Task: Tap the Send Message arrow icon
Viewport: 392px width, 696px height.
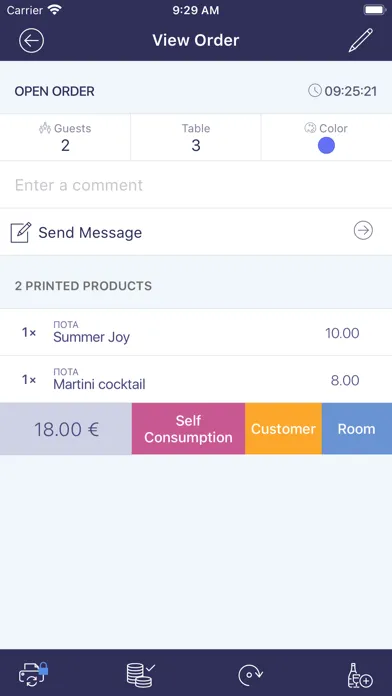Action: click(x=363, y=231)
